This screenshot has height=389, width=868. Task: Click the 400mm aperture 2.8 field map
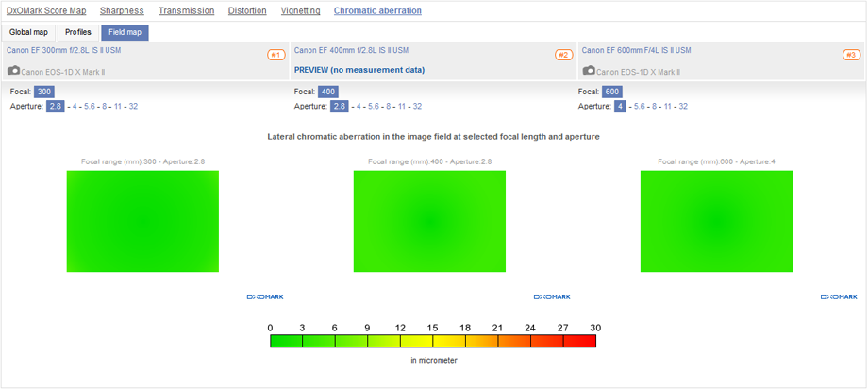[x=429, y=221]
